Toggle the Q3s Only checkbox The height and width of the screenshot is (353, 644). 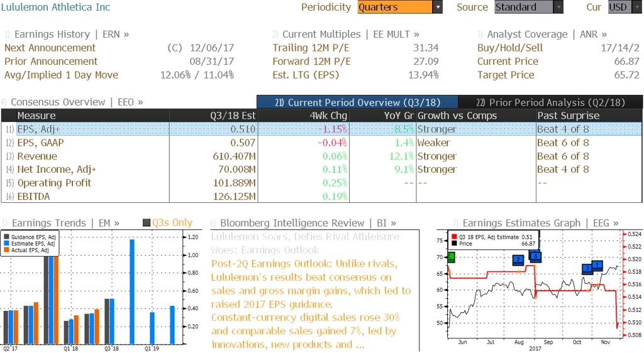pyautogui.click(x=146, y=223)
